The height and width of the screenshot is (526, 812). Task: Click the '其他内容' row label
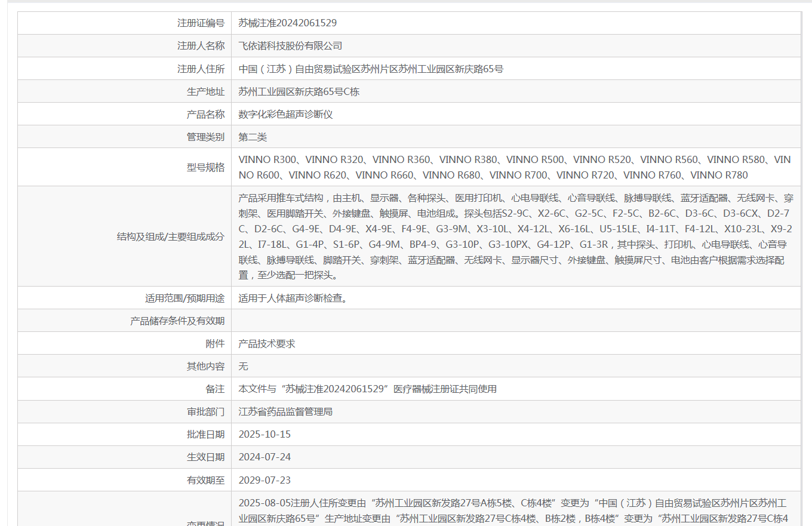pyautogui.click(x=205, y=366)
